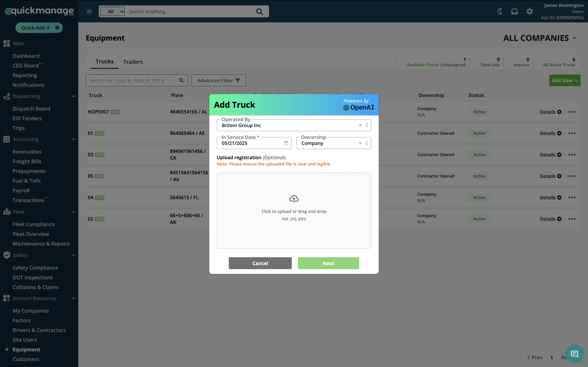Viewport: 588px width, 367px height.
Task: Click the search magnifier icon in top bar
Action: click(259, 12)
